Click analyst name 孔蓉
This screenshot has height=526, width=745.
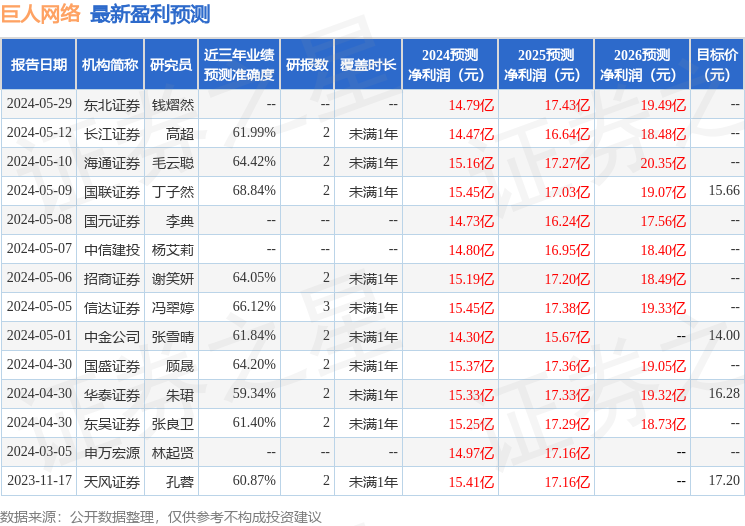click(180, 482)
